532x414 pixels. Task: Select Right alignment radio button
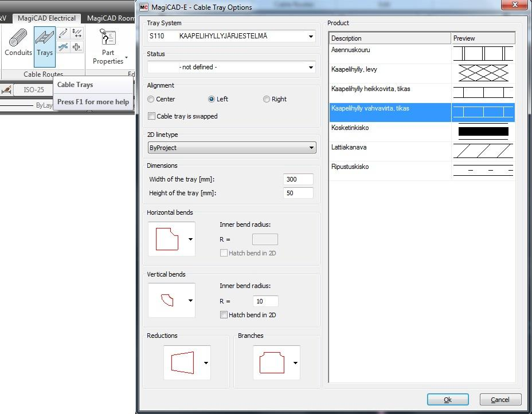(267, 99)
